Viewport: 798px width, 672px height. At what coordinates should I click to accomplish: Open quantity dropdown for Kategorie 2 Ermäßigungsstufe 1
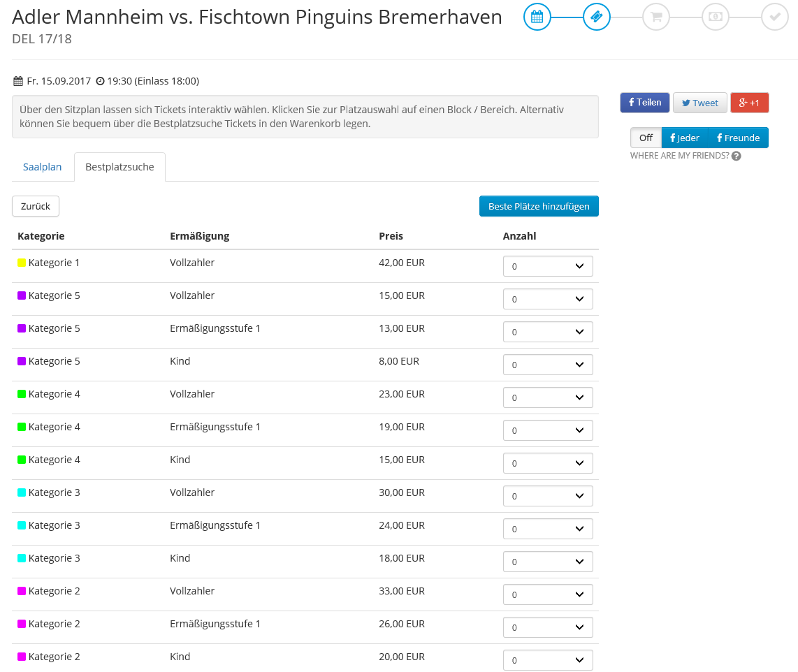point(548,627)
